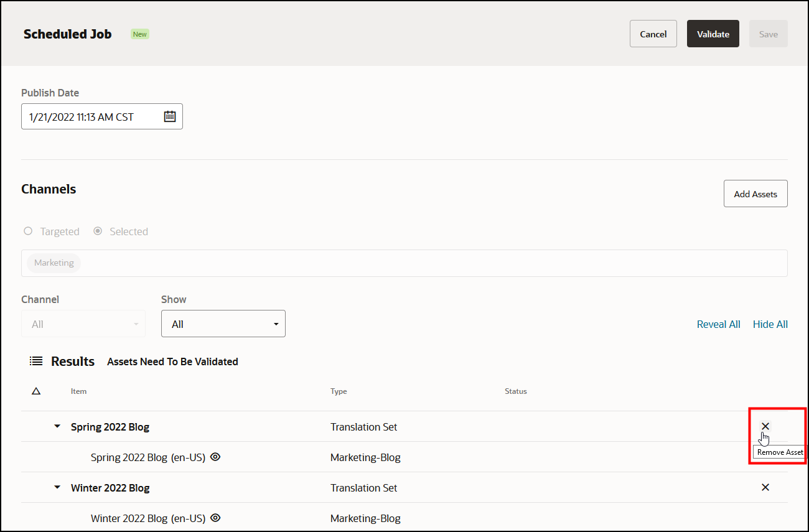Click the Save button
The image size is (809, 532).
tap(769, 34)
